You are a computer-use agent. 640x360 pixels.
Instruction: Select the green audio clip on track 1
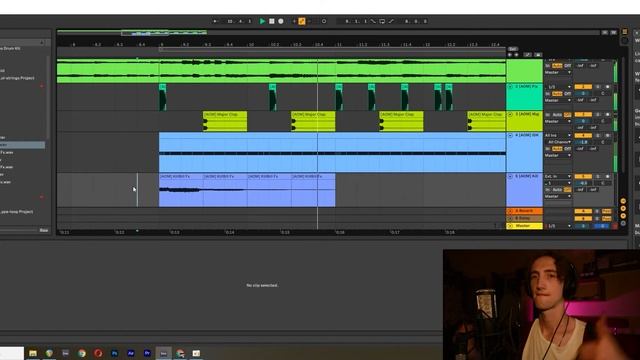click(281, 71)
